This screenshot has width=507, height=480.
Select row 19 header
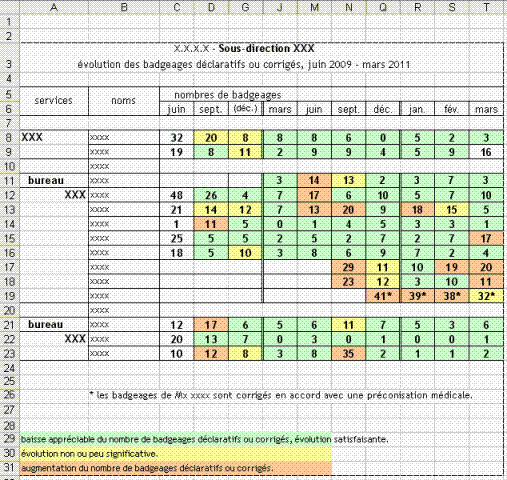tap(10, 296)
